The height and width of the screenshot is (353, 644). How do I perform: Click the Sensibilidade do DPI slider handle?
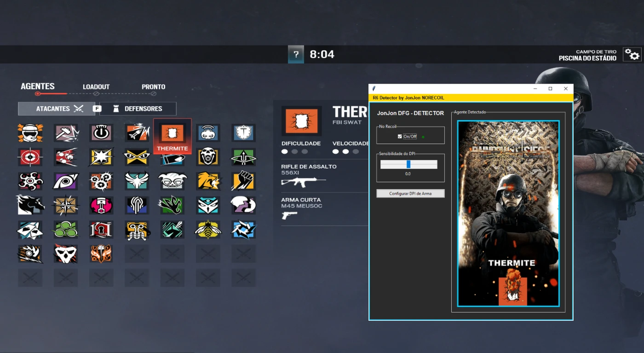click(408, 164)
